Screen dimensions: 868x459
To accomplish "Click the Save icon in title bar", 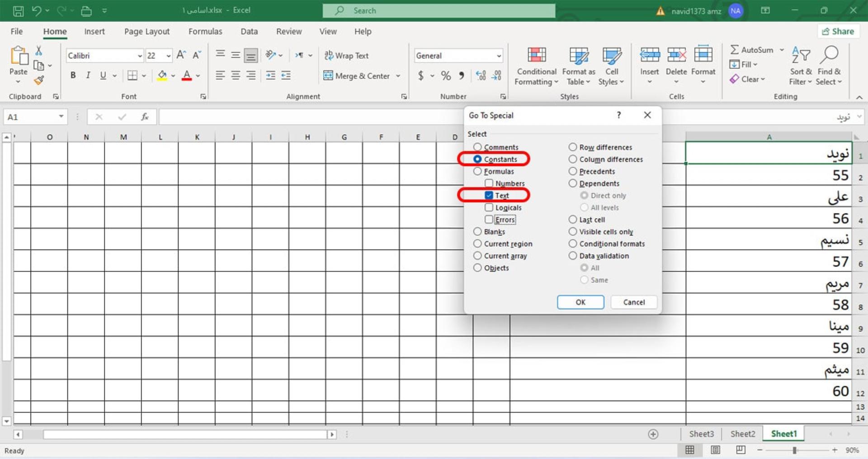I will [18, 11].
